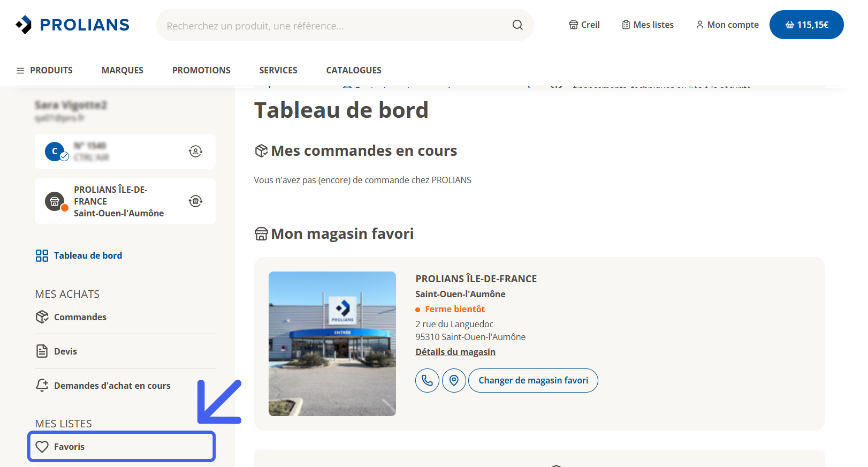Screen dimensions: 868x467
Task: Open the Prolians home page logo
Action: pyautogui.click(x=73, y=25)
